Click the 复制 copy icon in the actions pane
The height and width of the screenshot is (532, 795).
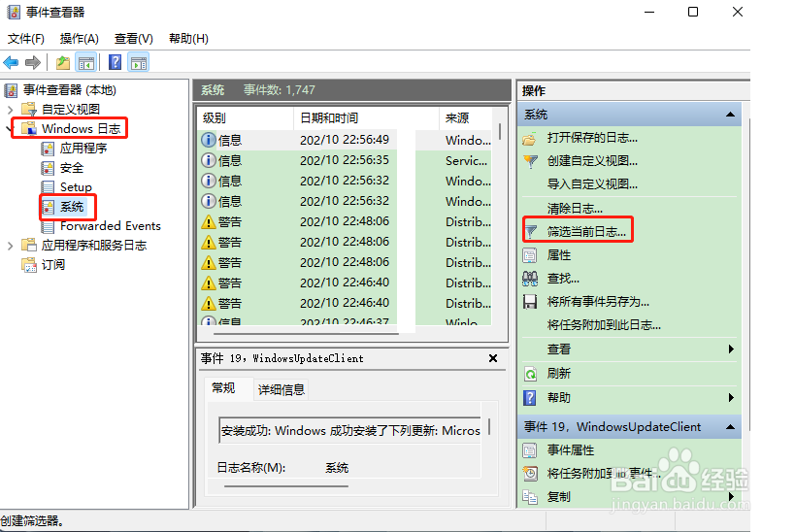point(530,497)
